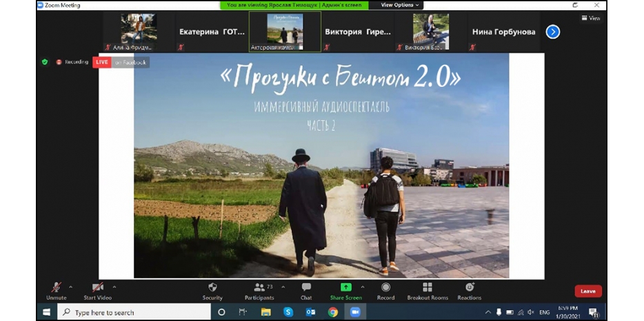
Task: Expand the arrow beside Participants
Action: click(x=283, y=287)
